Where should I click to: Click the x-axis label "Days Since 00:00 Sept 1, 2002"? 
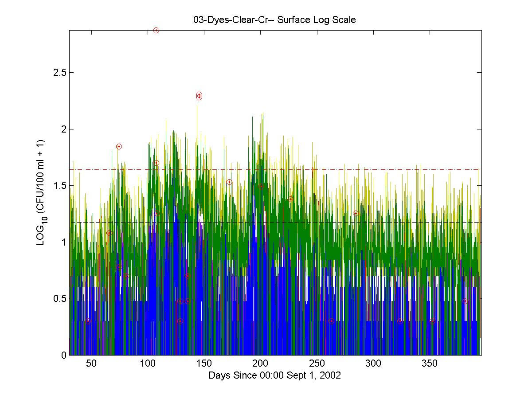click(x=274, y=376)
